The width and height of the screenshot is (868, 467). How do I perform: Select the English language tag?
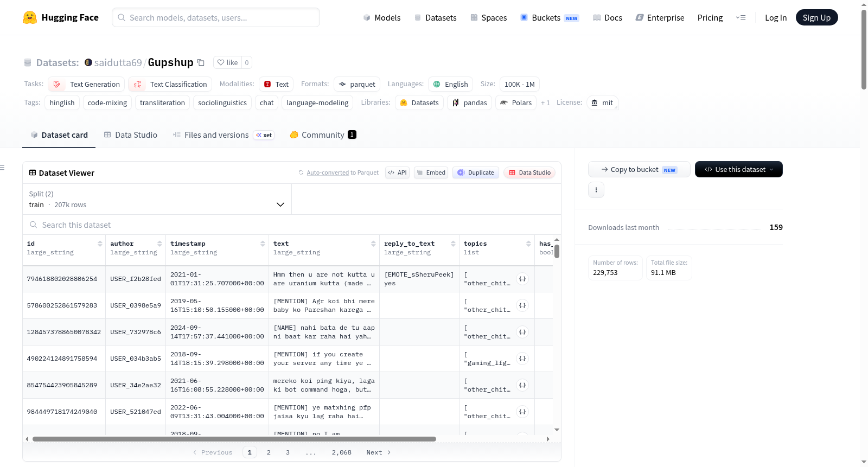pos(451,84)
